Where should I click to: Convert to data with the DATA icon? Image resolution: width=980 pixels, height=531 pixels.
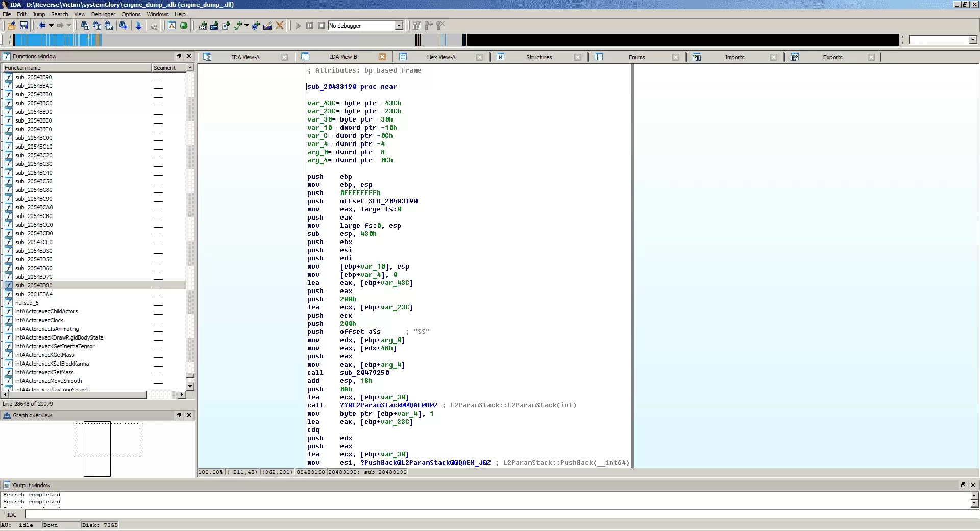tap(214, 26)
